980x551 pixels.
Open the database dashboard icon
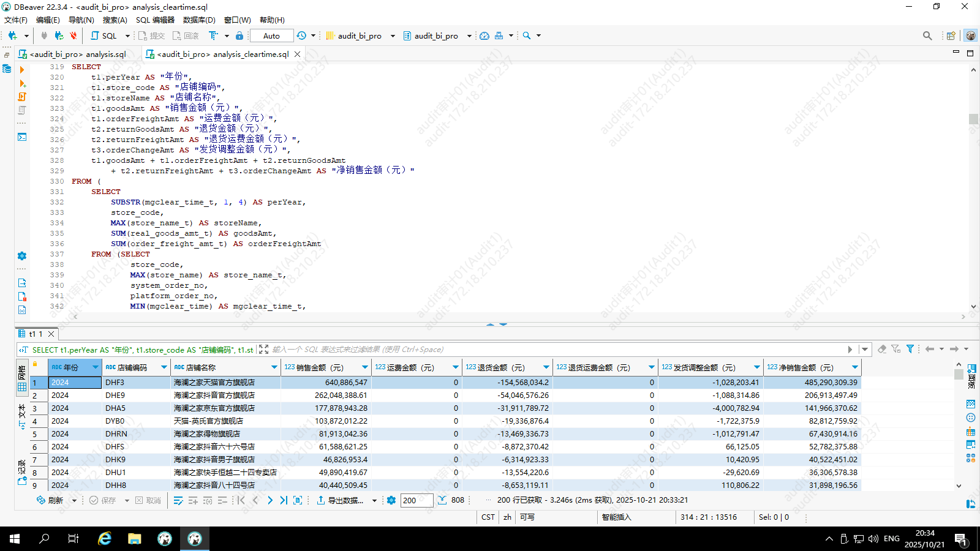(x=484, y=36)
